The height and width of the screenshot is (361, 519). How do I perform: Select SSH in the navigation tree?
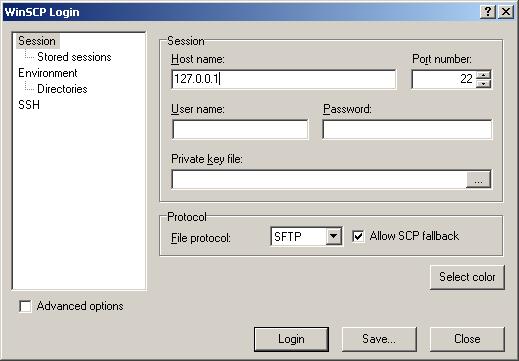coord(29,105)
